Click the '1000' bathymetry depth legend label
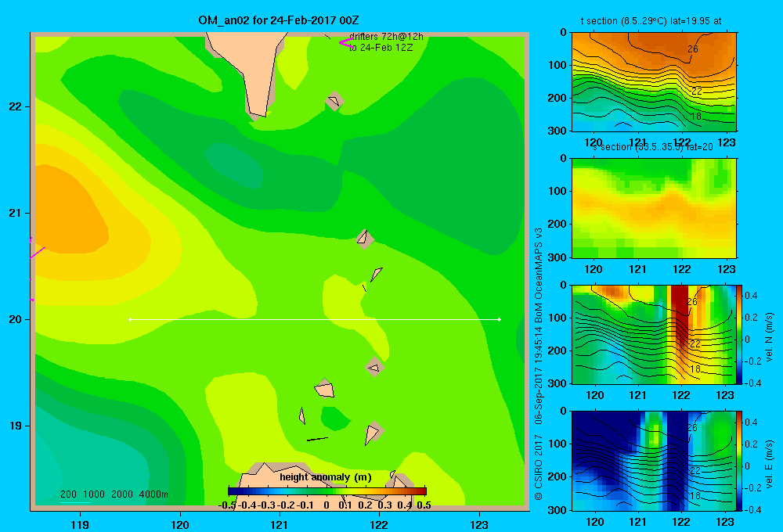 point(94,494)
